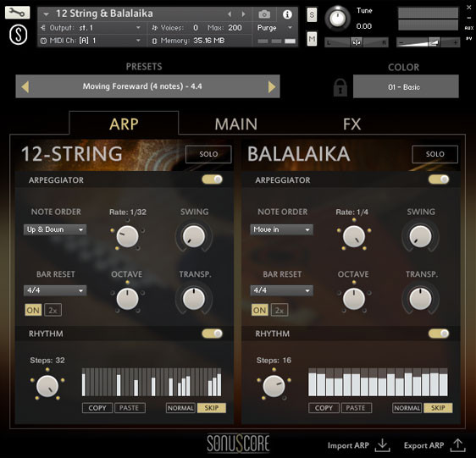Open 12-String bar reset 4/4 dropdown

55,290
